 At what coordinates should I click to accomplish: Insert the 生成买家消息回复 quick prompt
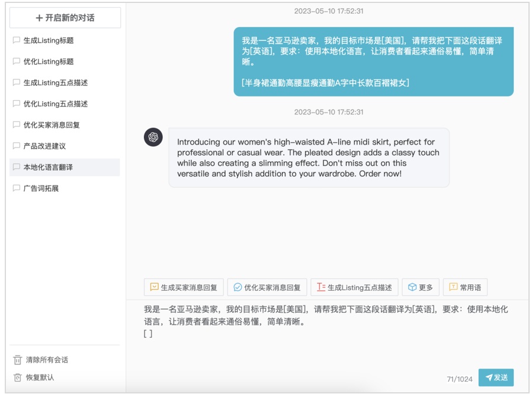pyautogui.click(x=184, y=287)
